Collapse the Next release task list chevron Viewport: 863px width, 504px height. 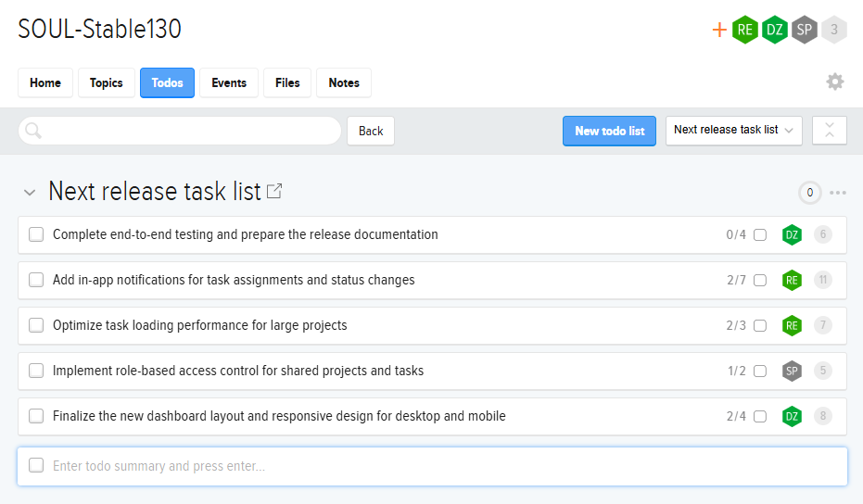pos(30,193)
